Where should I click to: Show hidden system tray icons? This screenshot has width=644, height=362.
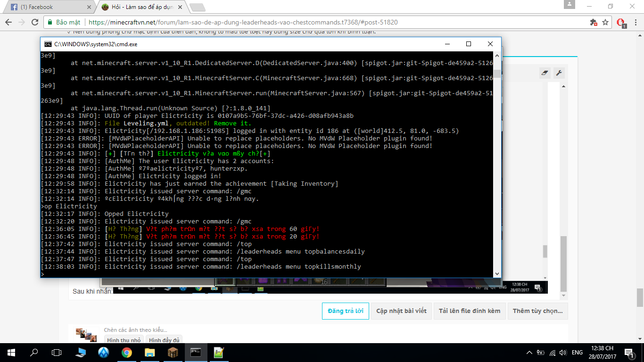(x=529, y=352)
